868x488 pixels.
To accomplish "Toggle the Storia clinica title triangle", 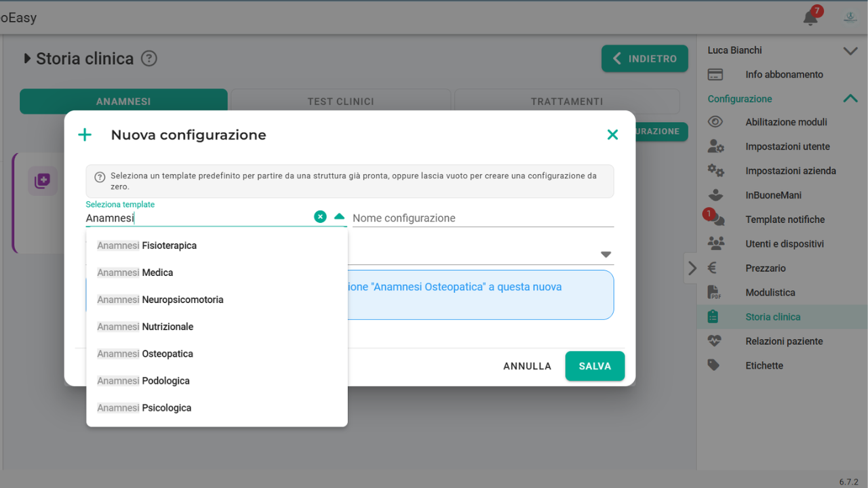I will click(27, 58).
